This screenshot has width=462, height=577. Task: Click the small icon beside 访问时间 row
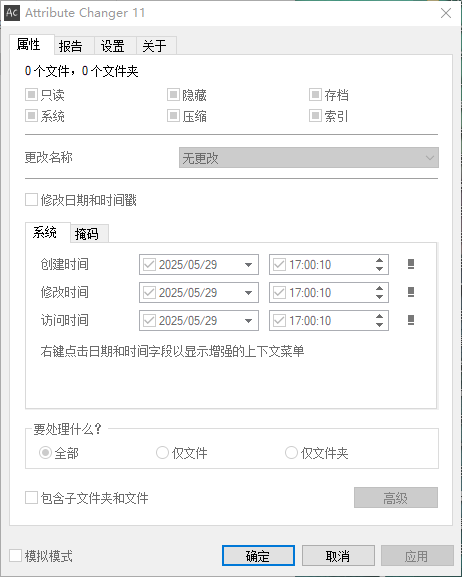[411, 320]
